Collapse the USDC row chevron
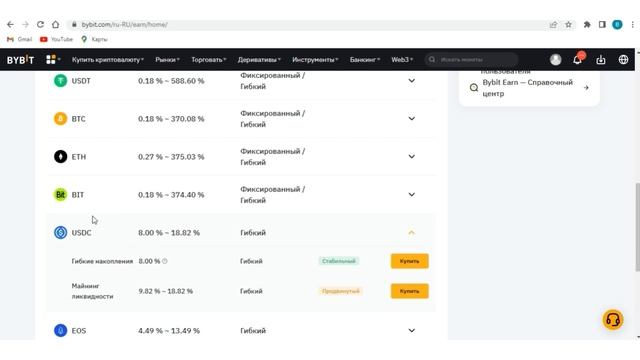Screen dimensions: 640x360 click(411, 233)
